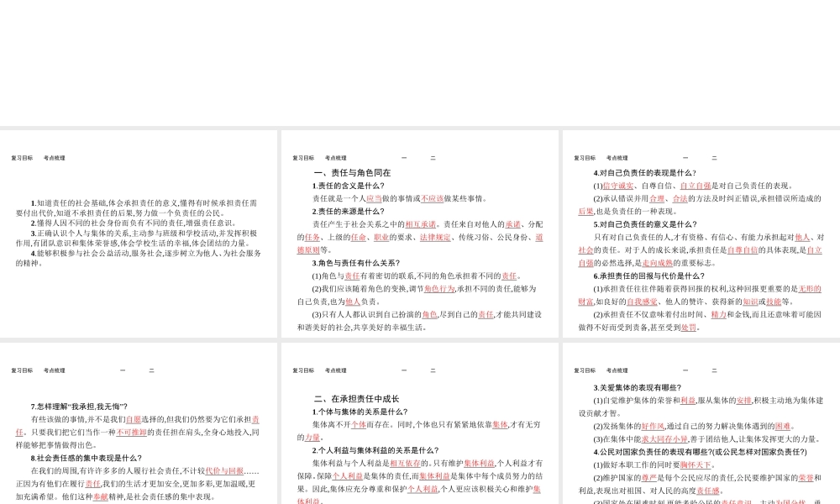Open the review goals slide starting '1.知道责任的社会基础'

pos(139,234)
